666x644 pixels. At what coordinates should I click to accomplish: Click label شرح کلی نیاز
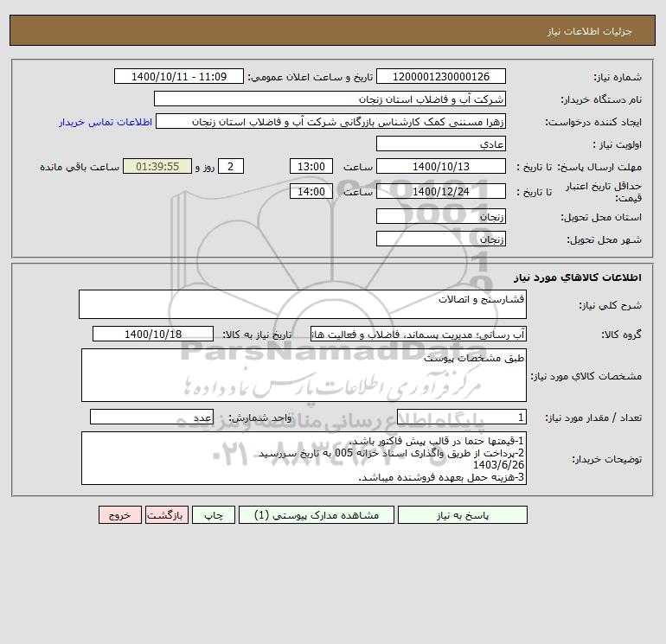(x=611, y=305)
